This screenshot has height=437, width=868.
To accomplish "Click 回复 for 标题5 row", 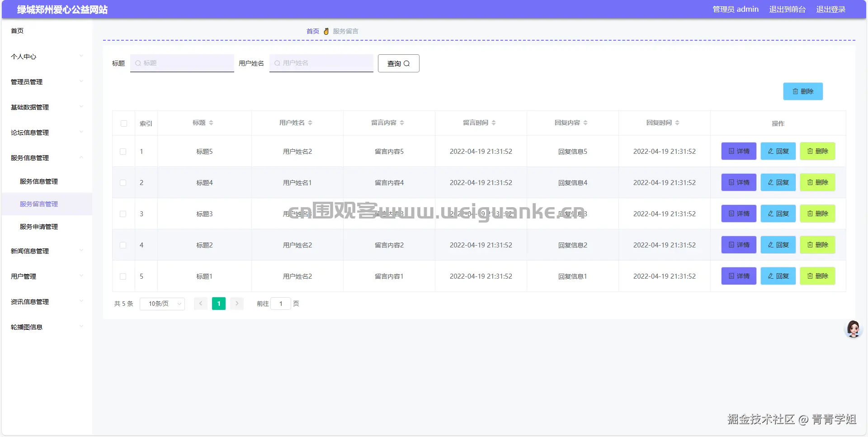I will 778,152.
